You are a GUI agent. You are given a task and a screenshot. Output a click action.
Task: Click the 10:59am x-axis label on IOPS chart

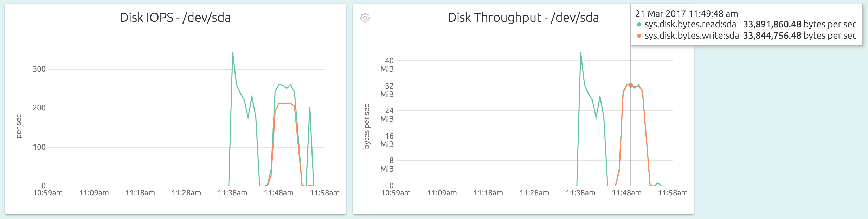click(x=48, y=193)
